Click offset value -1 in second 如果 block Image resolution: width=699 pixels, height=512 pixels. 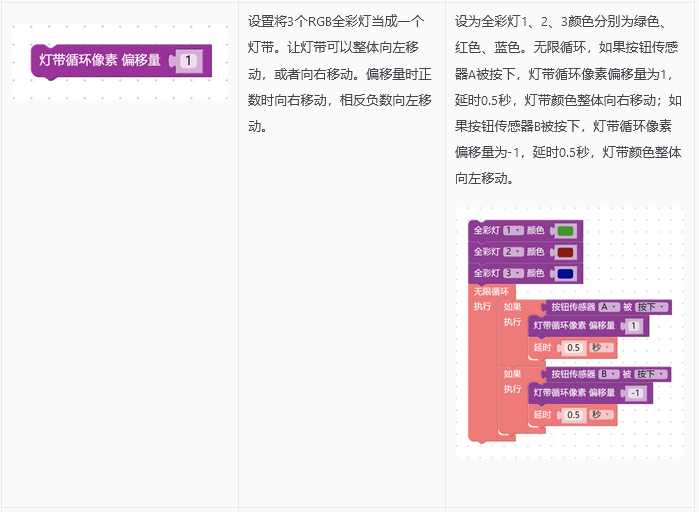[x=635, y=393]
